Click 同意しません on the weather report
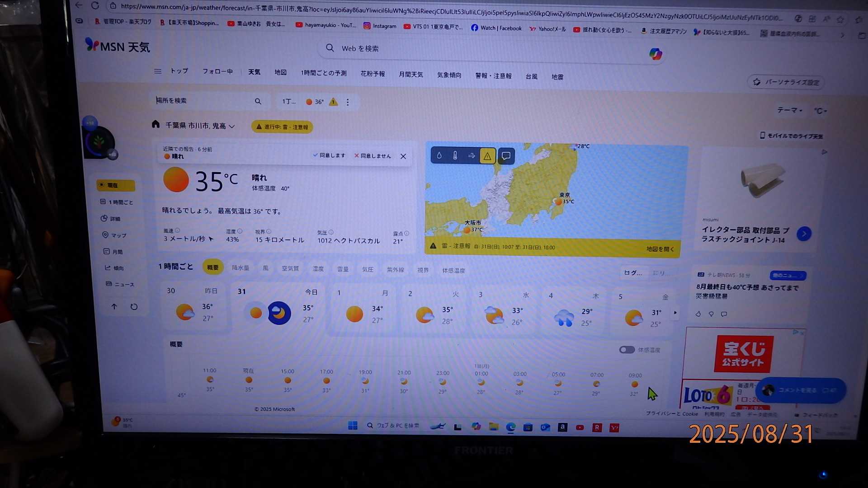This screenshot has height=488, width=868. click(x=373, y=156)
